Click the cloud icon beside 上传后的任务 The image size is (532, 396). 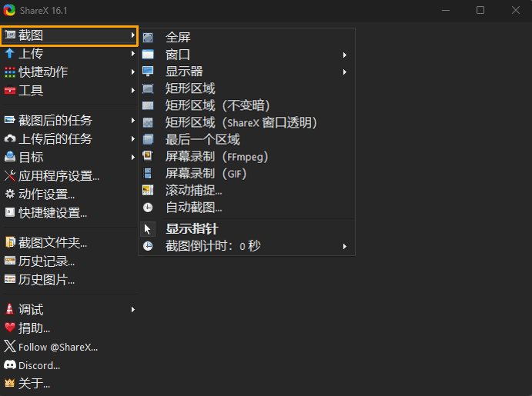[x=10, y=138]
